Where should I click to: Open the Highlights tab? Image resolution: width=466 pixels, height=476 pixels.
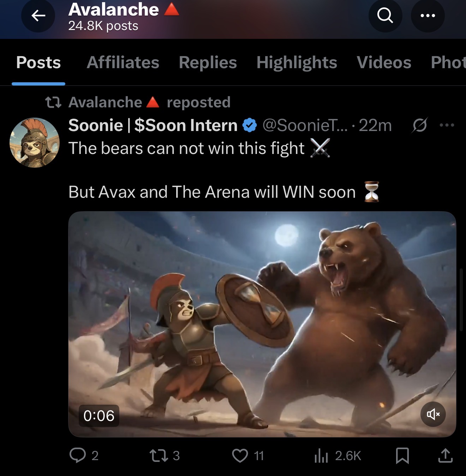pos(297,63)
